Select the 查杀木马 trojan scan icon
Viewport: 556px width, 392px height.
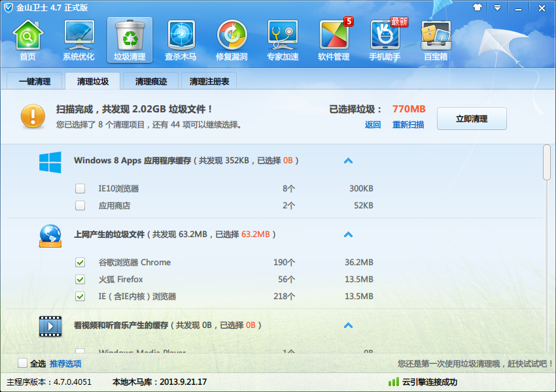(x=181, y=40)
